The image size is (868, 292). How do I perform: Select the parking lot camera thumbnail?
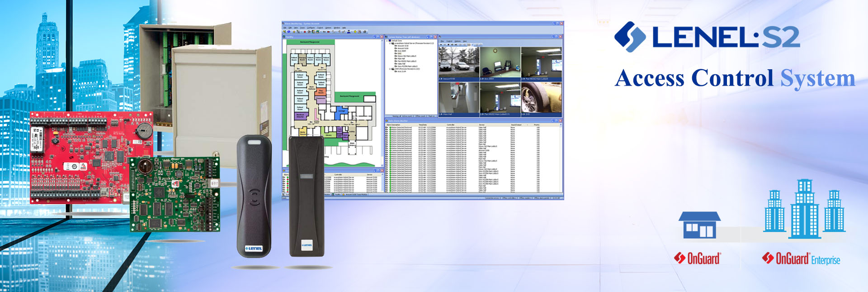click(x=458, y=62)
